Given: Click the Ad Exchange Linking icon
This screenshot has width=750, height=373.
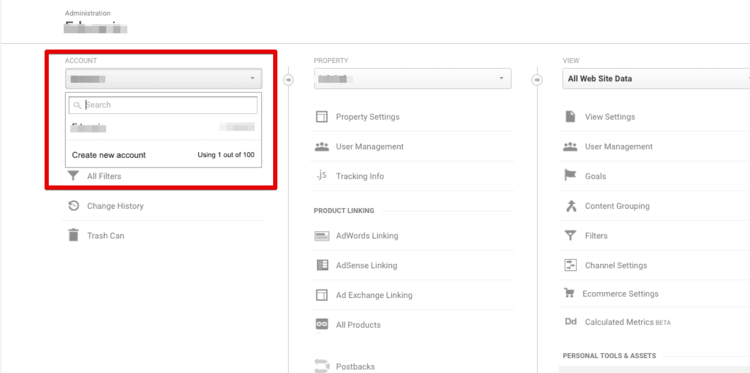Looking at the screenshot, I should 322,295.
